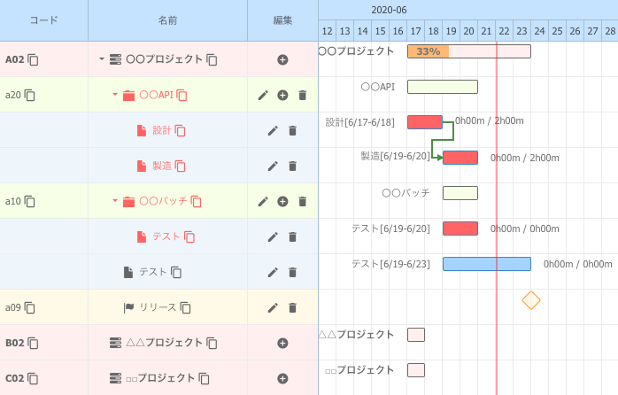Delete the 製造 task via trash icon
The height and width of the screenshot is (395, 618).
click(x=292, y=166)
